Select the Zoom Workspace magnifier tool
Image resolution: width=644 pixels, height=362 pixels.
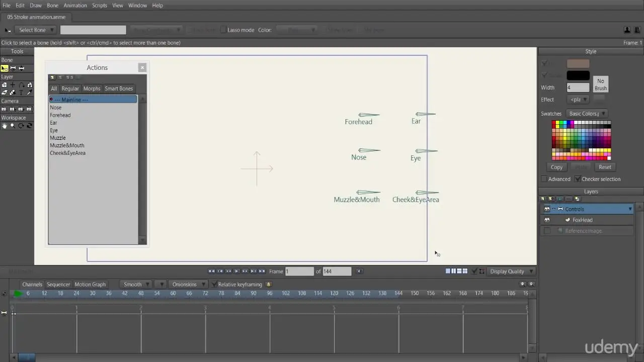(x=13, y=126)
